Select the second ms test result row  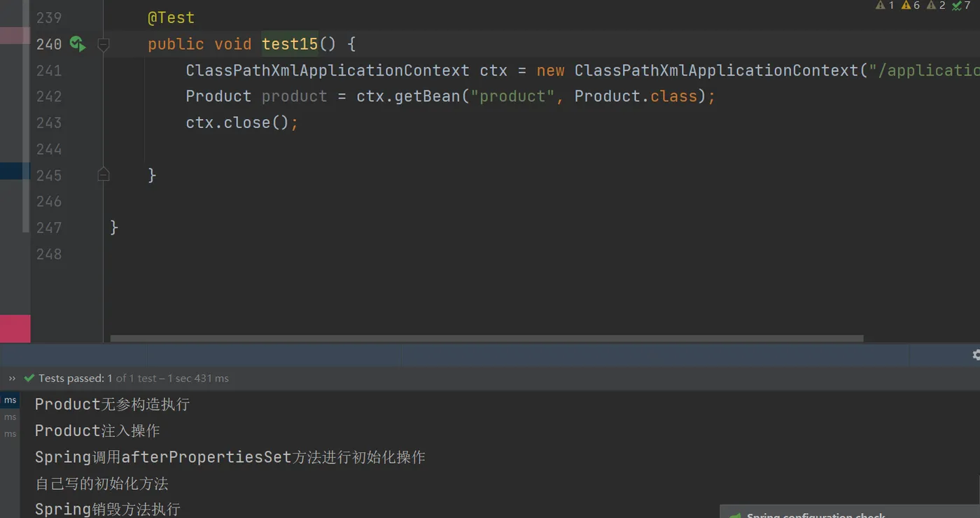tap(10, 417)
